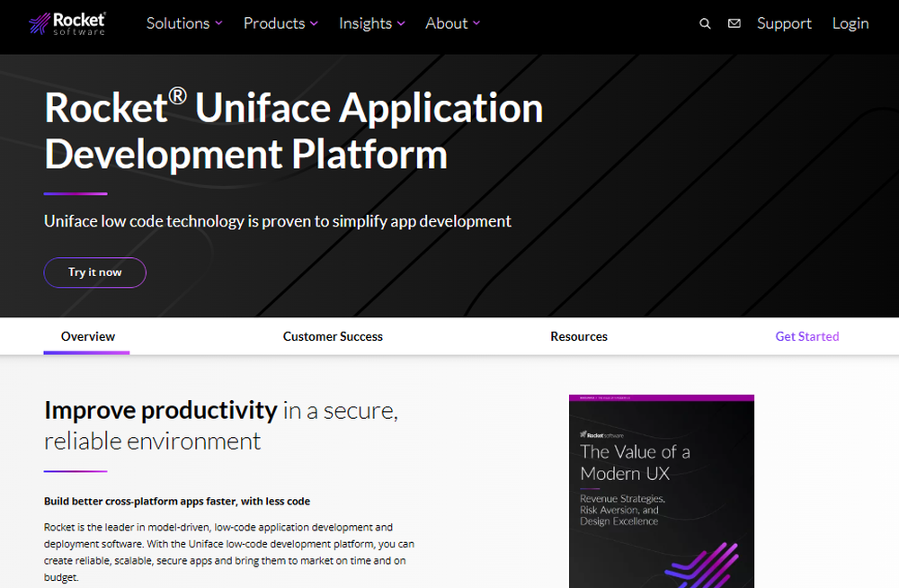899x588 pixels.
Task: Select the Overview tab
Action: click(88, 337)
